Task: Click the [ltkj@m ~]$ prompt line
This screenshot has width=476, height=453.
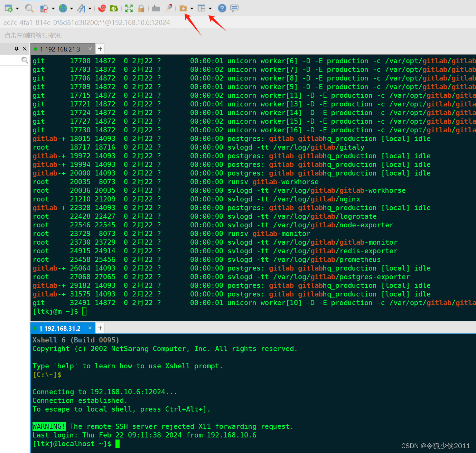Action: 59,311
